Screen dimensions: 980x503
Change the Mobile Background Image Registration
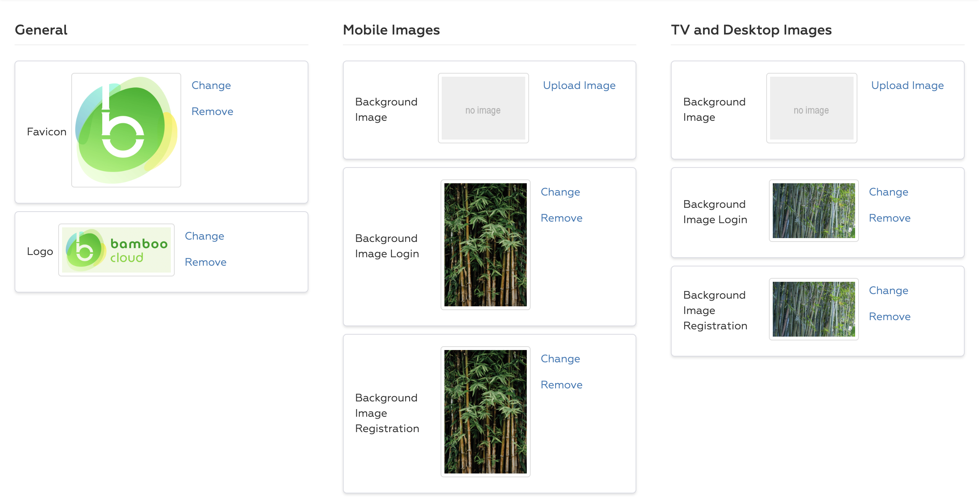(560, 359)
